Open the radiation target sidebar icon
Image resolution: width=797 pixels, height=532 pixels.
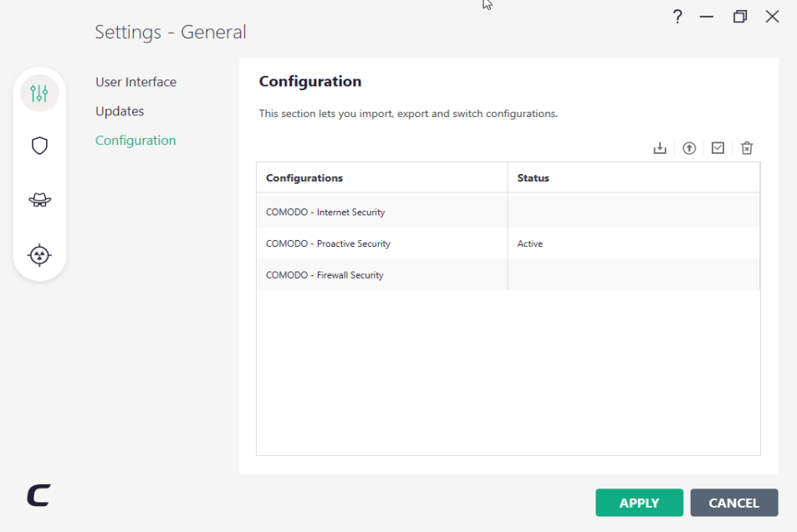[x=39, y=254]
